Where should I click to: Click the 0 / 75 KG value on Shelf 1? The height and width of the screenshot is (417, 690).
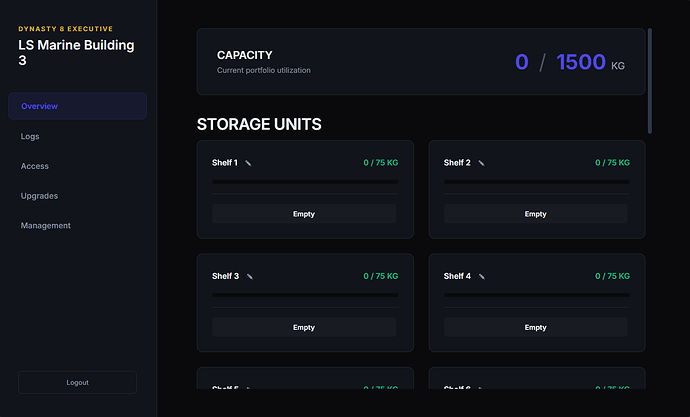381,163
